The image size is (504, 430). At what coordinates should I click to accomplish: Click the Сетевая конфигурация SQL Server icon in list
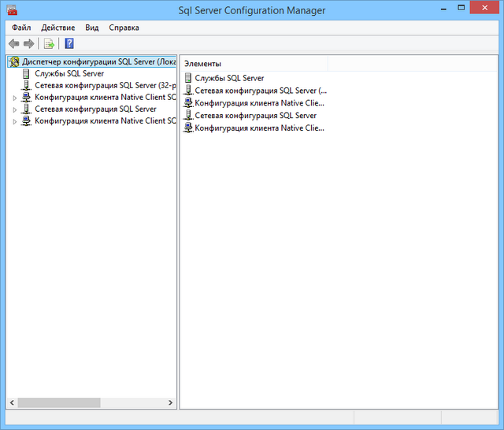click(x=188, y=115)
